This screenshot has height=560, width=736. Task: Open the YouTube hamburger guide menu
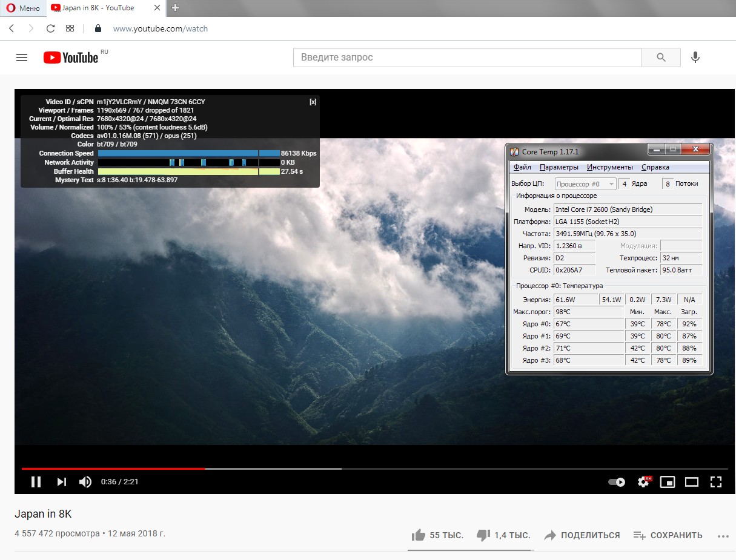tap(22, 58)
